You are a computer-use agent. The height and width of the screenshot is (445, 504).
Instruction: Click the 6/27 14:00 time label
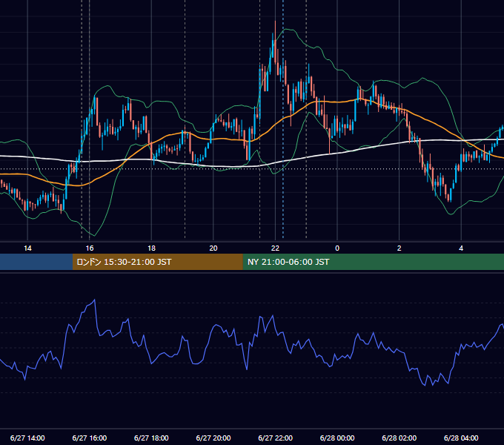click(x=27, y=438)
